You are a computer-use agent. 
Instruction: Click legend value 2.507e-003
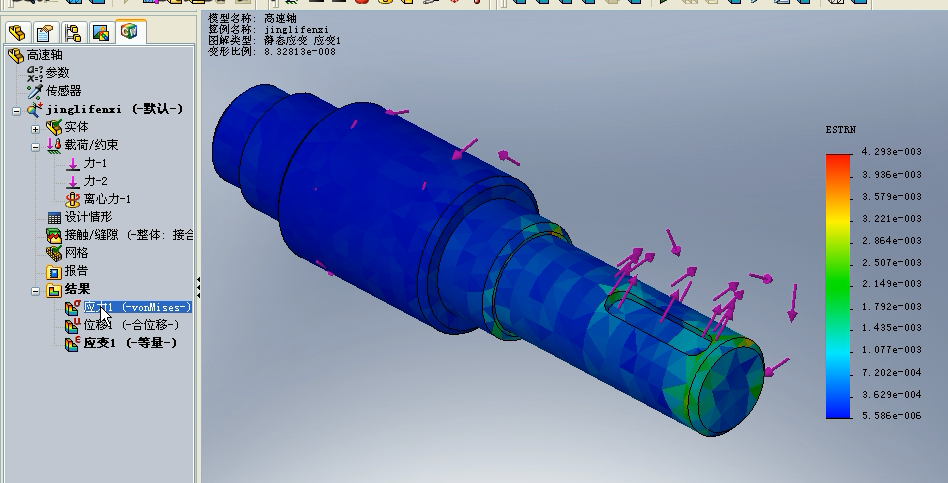[x=891, y=262]
